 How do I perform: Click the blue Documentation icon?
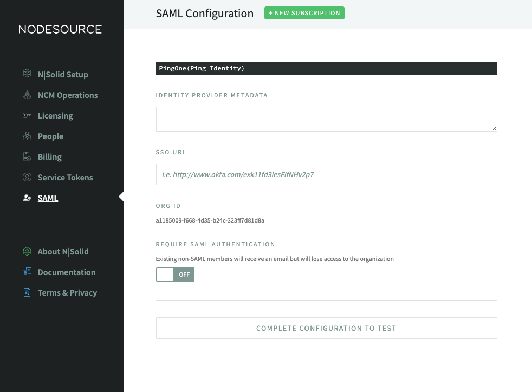(x=27, y=272)
